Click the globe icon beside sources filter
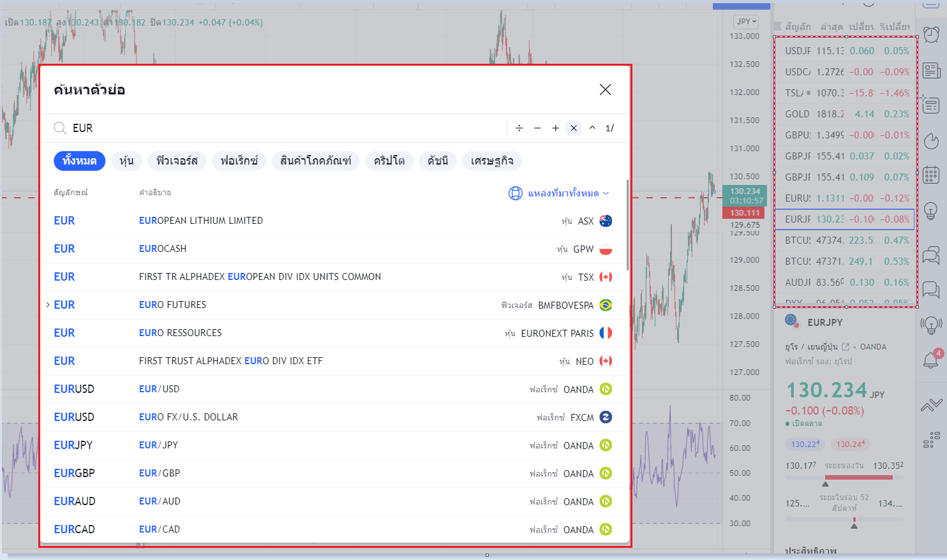This screenshot has height=560, width=947. click(x=516, y=193)
